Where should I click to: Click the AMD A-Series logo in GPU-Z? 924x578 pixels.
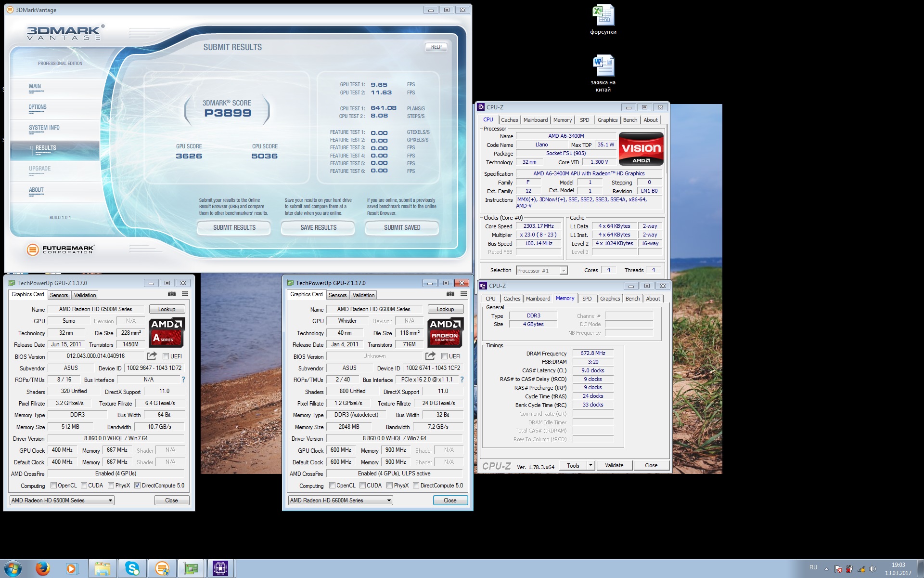point(167,332)
